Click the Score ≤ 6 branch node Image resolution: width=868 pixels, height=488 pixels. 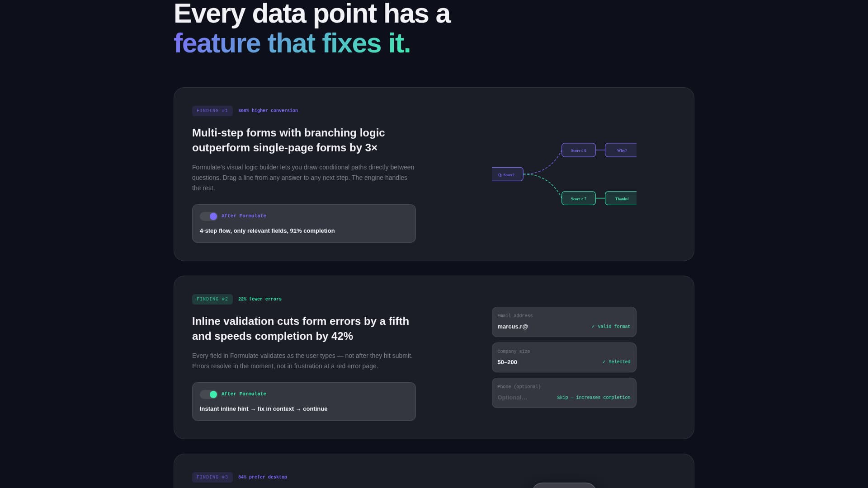(x=579, y=150)
